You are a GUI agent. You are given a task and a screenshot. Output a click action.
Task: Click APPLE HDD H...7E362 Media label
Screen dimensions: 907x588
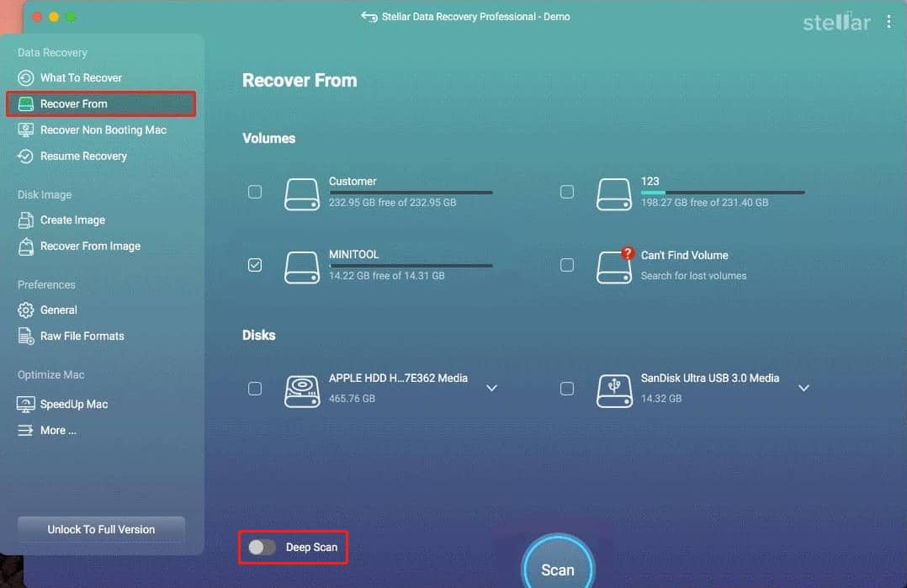pos(398,379)
